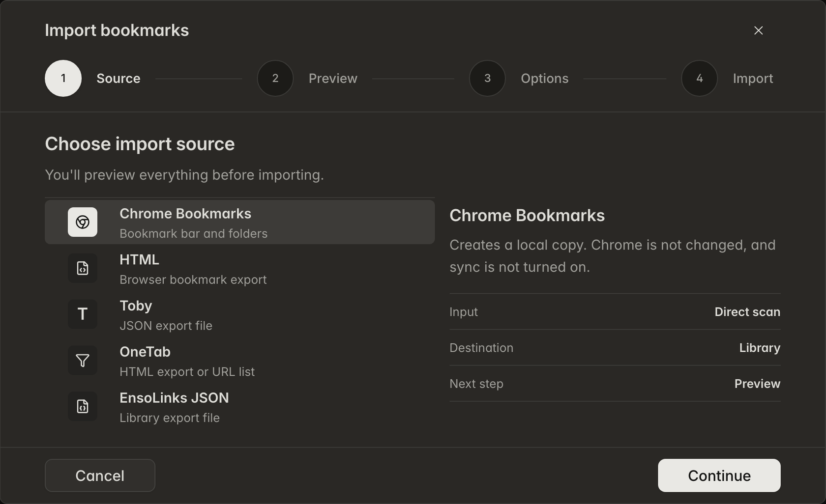Click the Chrome logo icon
This screenshot has height=504, width=826.
tap(83, 222)
